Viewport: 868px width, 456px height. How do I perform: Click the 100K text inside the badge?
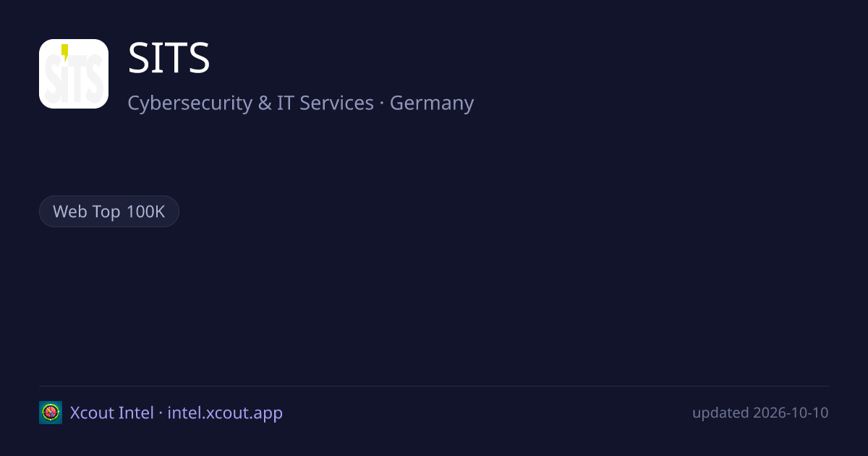pos(146,211)
